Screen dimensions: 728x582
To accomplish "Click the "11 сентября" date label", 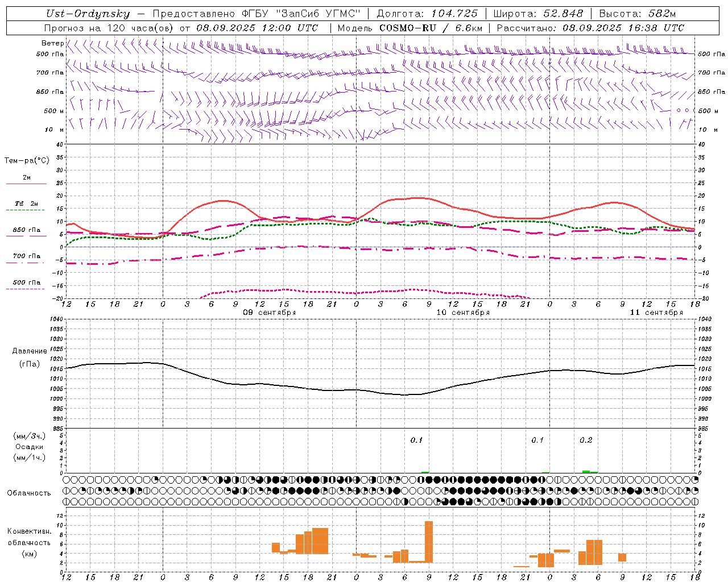I will (656, 313).
